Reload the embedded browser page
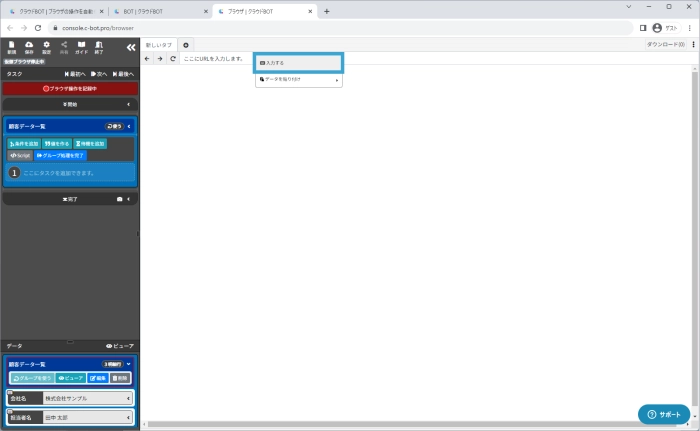This screenshot has height=431, width=700. (173, 59)
